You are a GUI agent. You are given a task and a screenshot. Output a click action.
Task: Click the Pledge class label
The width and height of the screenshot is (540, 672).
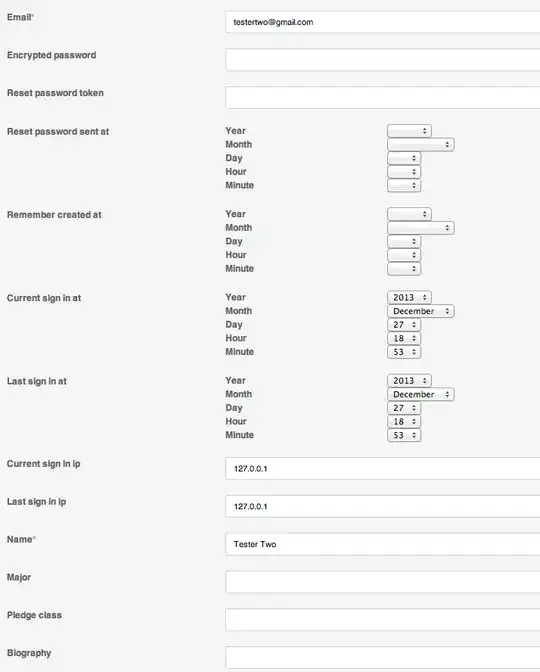tap(34, 615)
